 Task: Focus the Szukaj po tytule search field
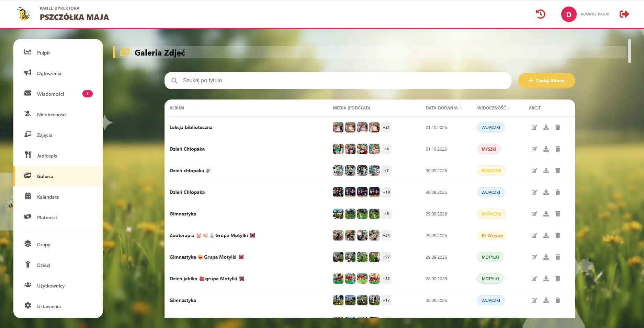point(338,81)
